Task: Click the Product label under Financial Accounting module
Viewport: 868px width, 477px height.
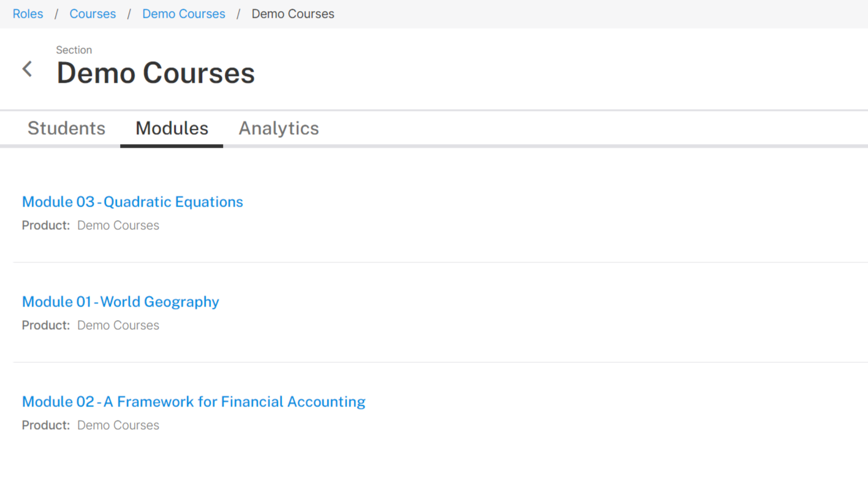Action: (46, 425)
